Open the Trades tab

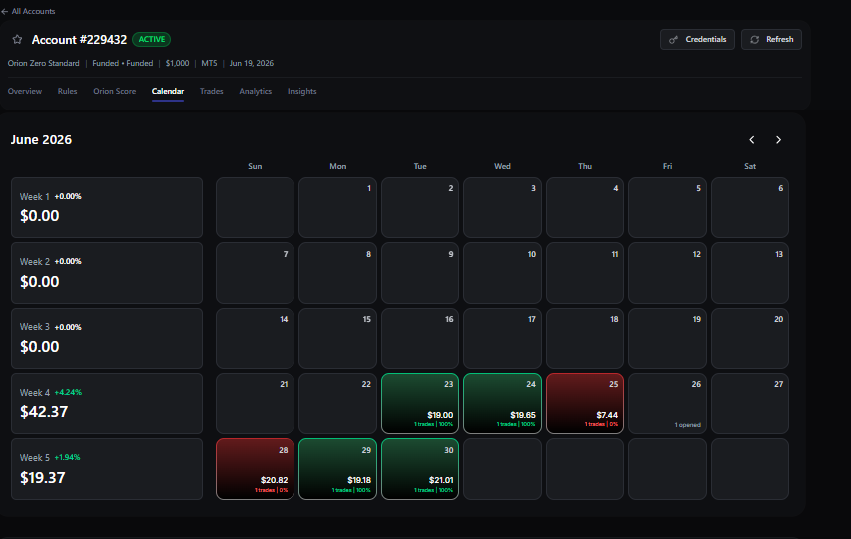212,91
